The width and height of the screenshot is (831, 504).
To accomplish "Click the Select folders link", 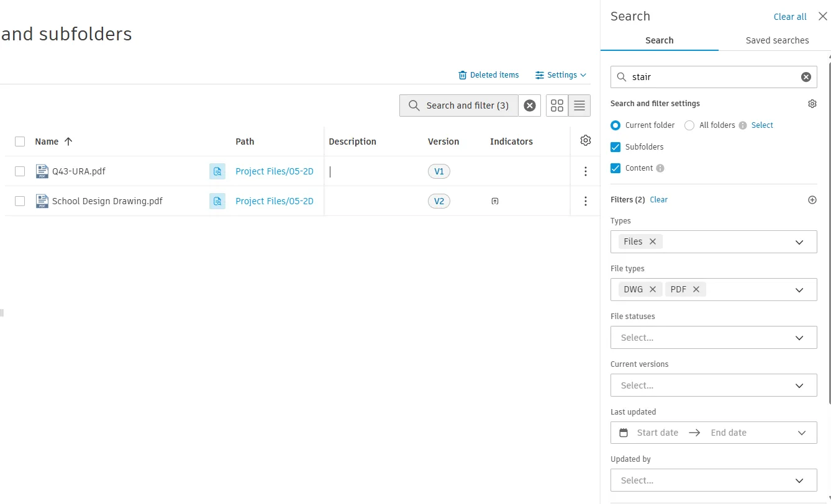I will coord(762,125).
